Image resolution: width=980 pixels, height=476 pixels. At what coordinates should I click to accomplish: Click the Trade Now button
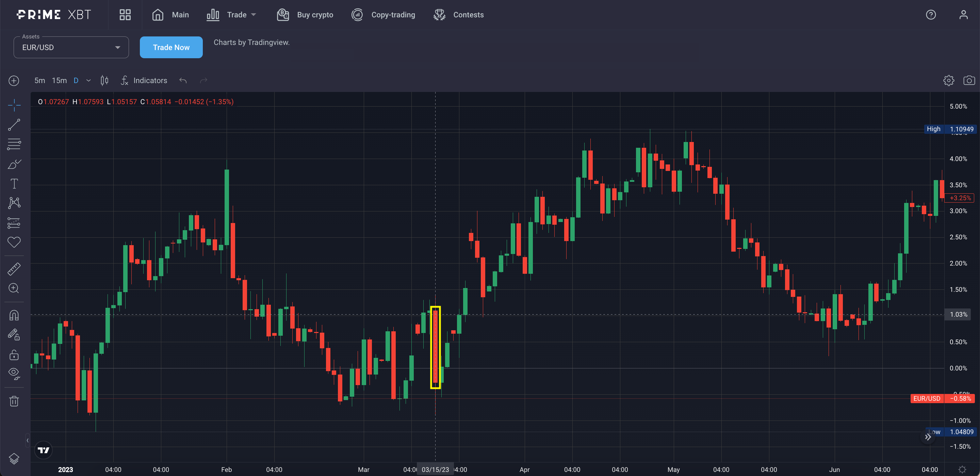coord(171,47)
